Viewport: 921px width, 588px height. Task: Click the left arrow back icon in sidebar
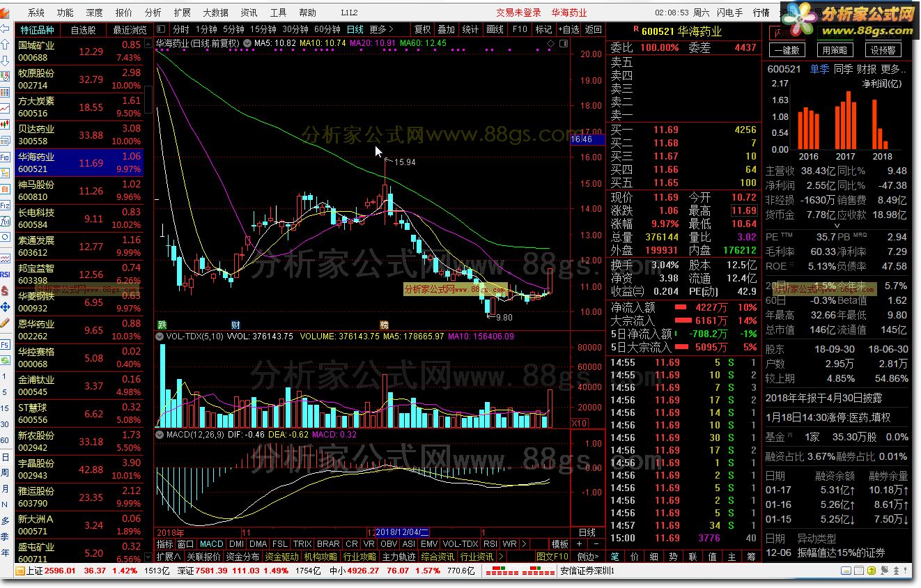pos(6,29)
